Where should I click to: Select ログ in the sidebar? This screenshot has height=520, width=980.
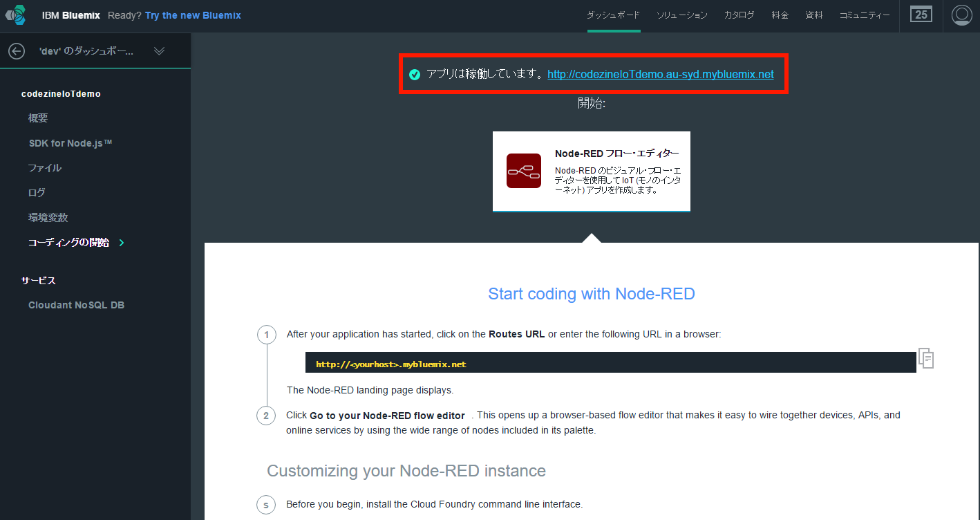point(37,193)
